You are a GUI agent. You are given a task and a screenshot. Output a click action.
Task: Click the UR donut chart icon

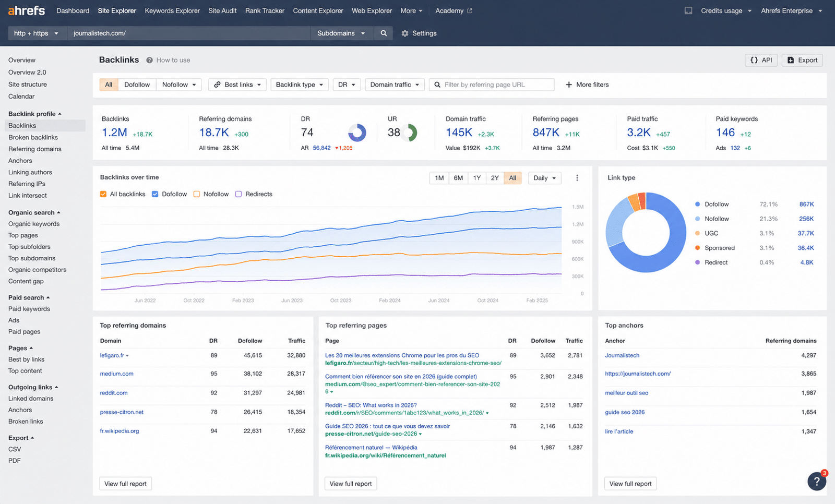click(x=409, y=133)
